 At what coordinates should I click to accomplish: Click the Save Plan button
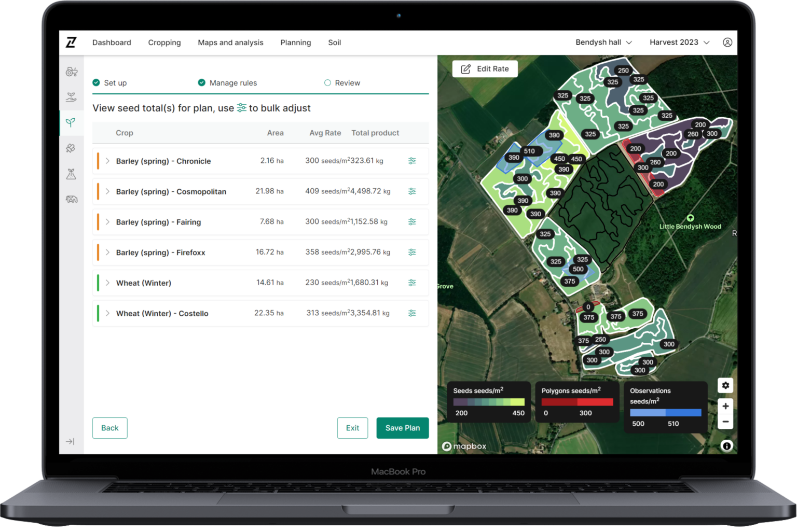[402, 428]
